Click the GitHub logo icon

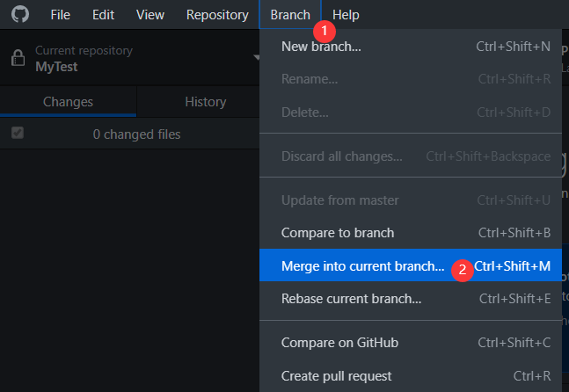click(x=19, y=15)
